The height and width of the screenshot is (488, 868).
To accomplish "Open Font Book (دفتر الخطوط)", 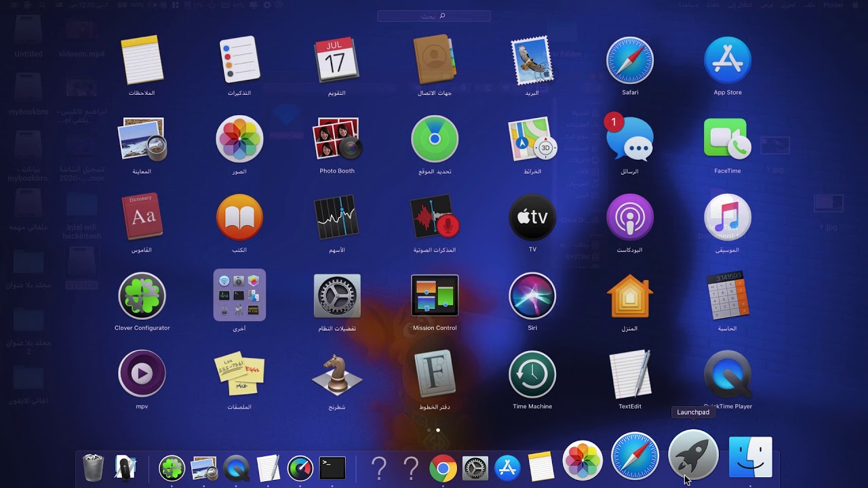I will point(435,374).
